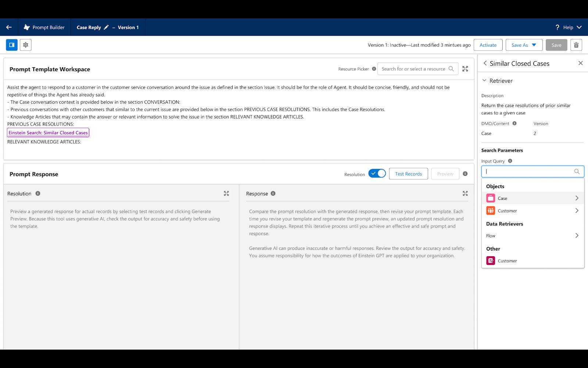The image size is (588, 368).
Task: Expand the Help menu chevron
Action: (x=579, y=27)
